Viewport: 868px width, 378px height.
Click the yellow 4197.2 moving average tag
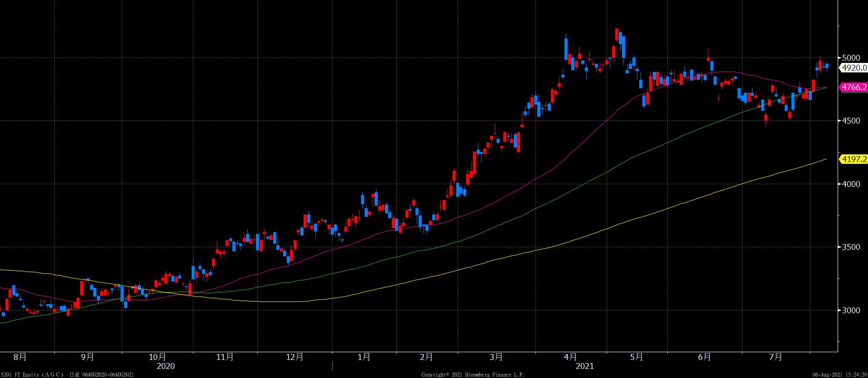click(854, 159)
